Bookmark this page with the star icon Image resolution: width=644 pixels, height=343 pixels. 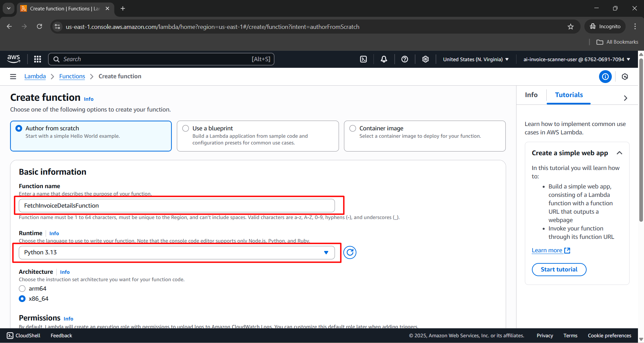tap(571, 27)
